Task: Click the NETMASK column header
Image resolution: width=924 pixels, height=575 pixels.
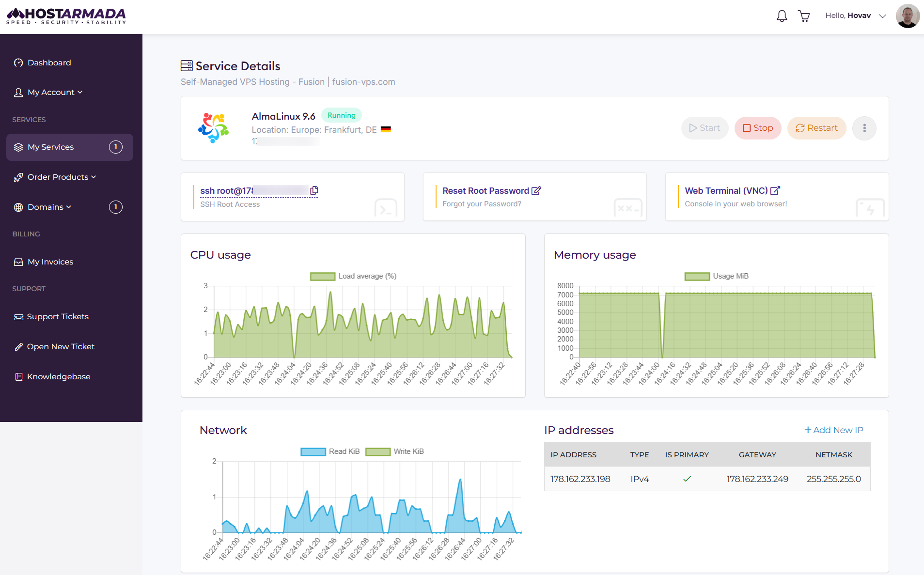Action: (x=834, y=455)
